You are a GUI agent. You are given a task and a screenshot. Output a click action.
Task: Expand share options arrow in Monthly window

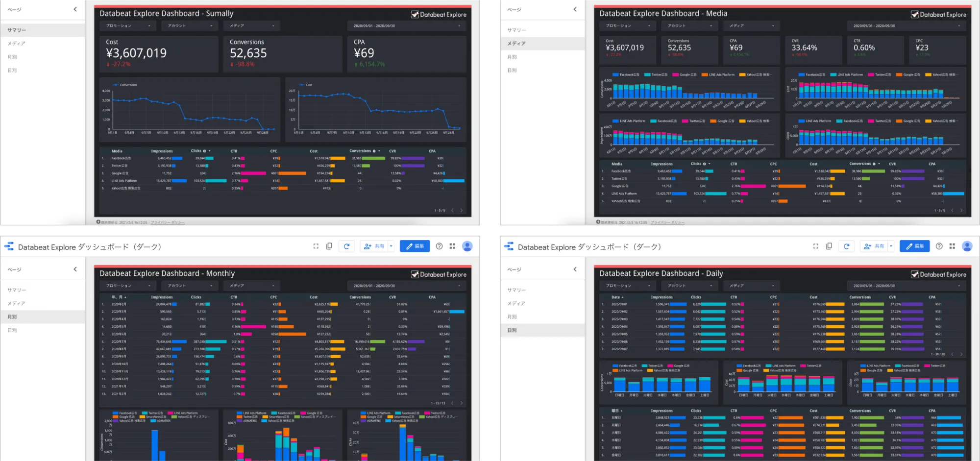pos(391,246)
